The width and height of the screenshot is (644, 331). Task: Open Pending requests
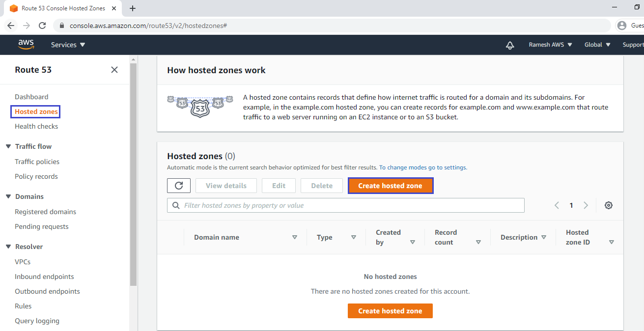(42, 226)
